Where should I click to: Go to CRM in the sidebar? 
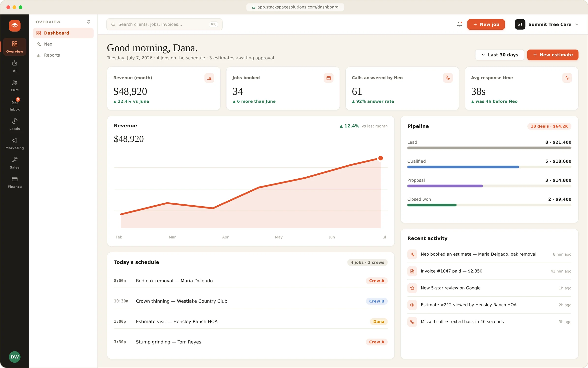coord(15,86)
